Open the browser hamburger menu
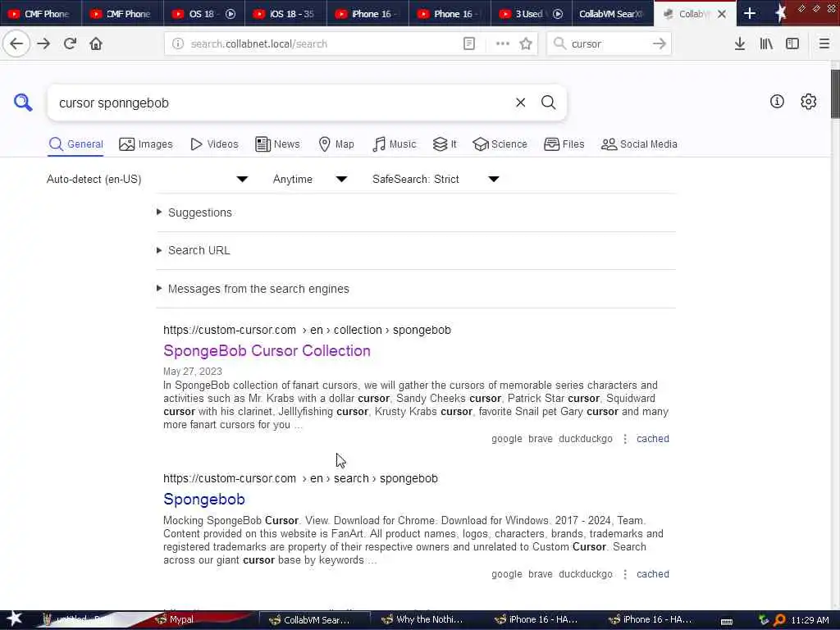 click(824, 43)
